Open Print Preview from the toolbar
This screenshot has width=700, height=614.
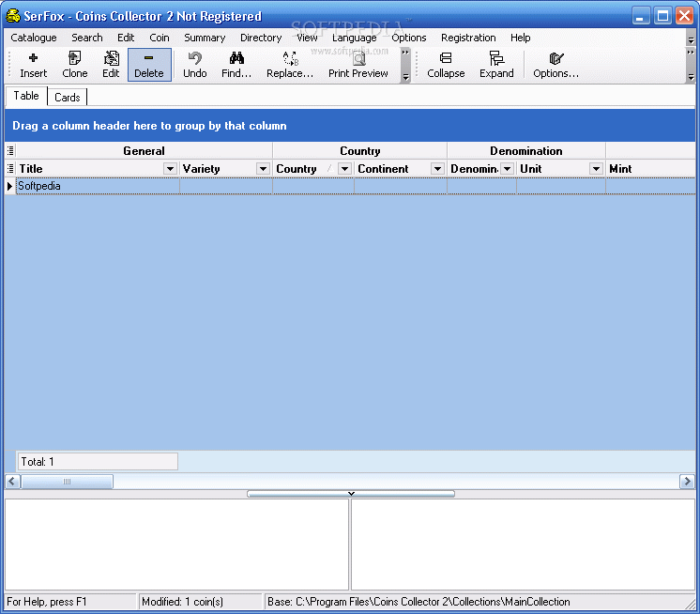click(x=358, y=65)
